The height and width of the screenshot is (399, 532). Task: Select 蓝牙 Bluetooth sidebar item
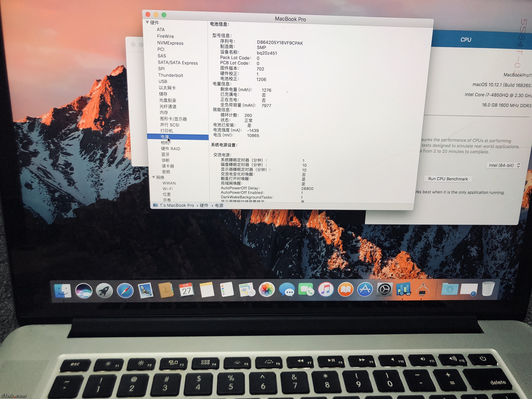click(165, 154)
